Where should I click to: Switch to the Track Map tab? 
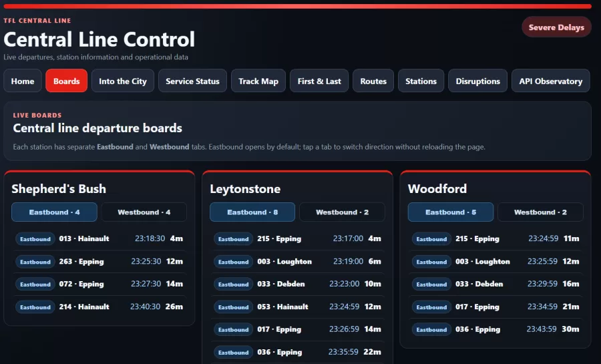click(258, 81)
